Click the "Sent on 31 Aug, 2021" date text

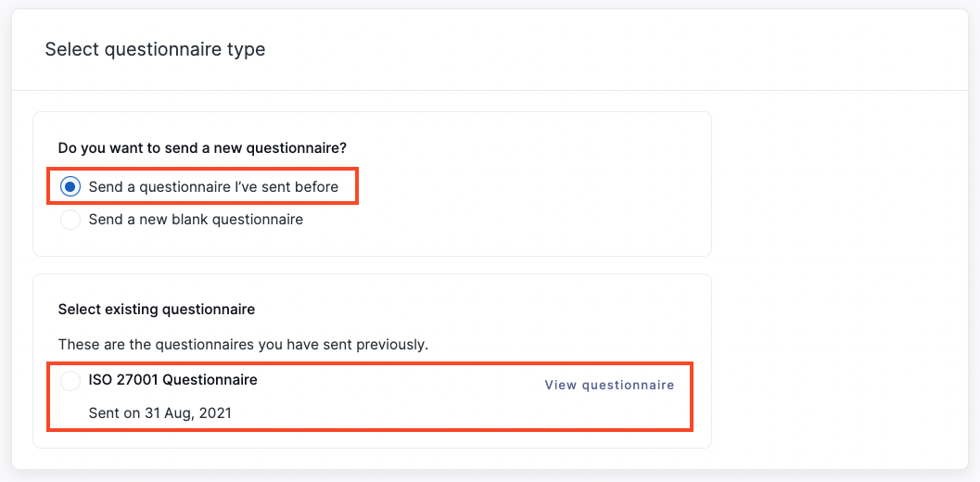click(x=160, y=413)
